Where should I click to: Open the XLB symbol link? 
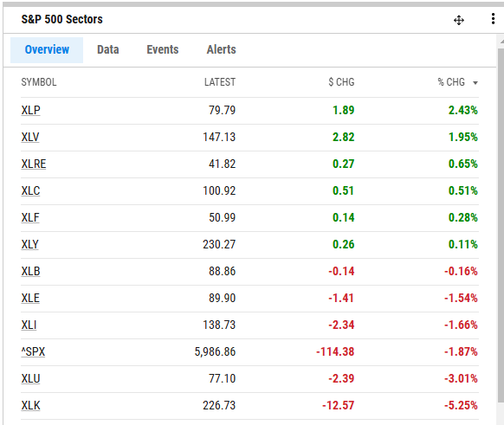tap(31, 271)
